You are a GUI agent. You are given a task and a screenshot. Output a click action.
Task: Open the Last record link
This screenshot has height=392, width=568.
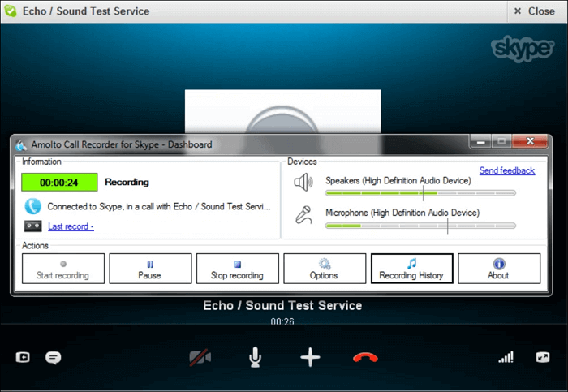[71, 226]
